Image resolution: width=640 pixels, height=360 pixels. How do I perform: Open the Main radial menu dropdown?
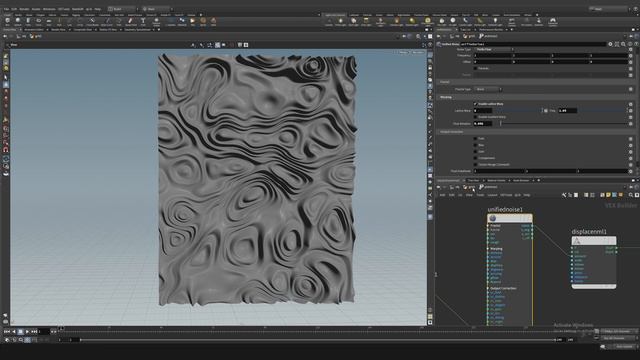[156, 9]
